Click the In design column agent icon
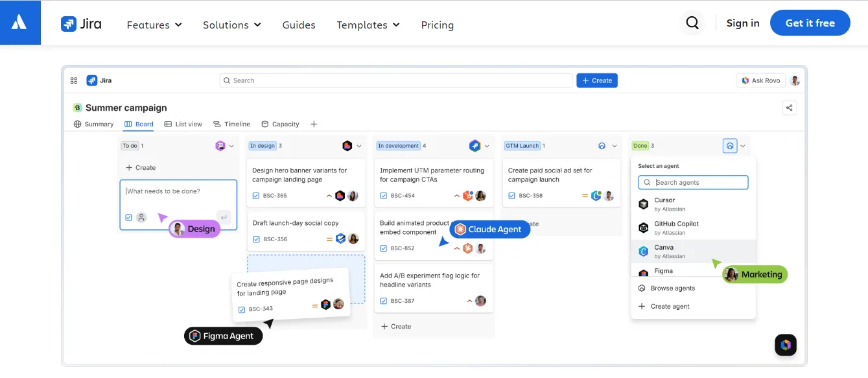This screenshot has height=378, width=868. (347, 146)
